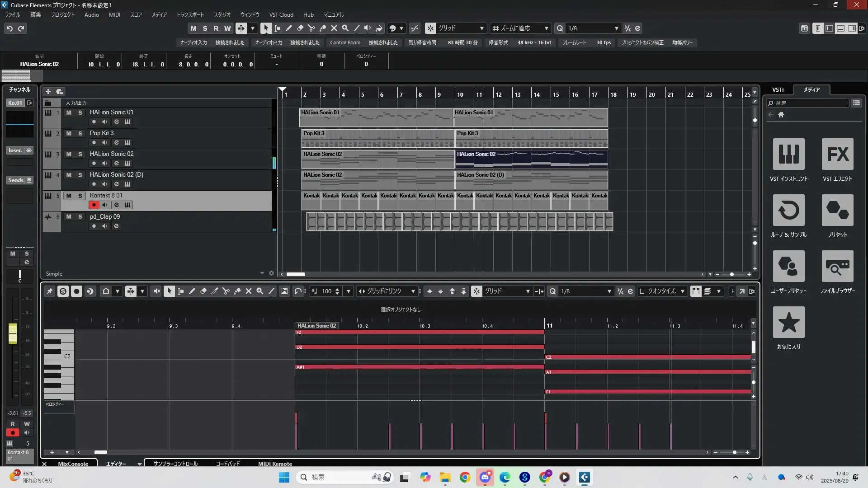This screenshot has height=488, width=868.
Task: Open the snap type grid dropdown in main toolbar
Action: tap(481, 28)
